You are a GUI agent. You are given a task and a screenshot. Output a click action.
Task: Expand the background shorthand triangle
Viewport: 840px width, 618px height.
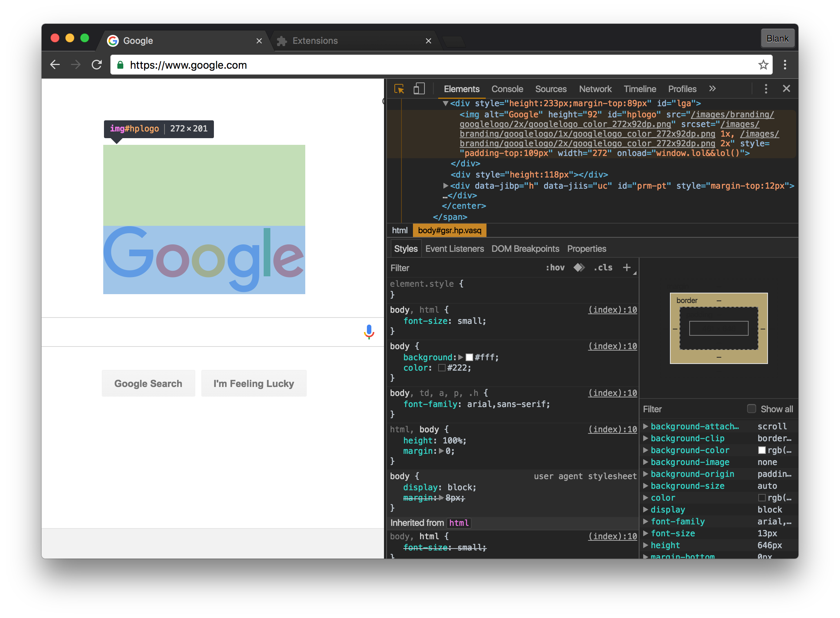pos(461,357)
